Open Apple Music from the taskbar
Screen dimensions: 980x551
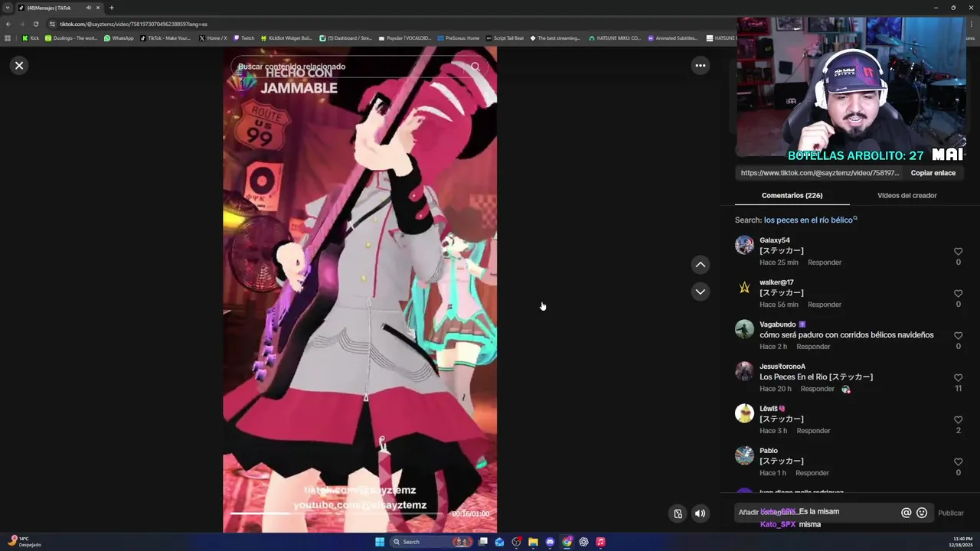click(x=600, y=542)
